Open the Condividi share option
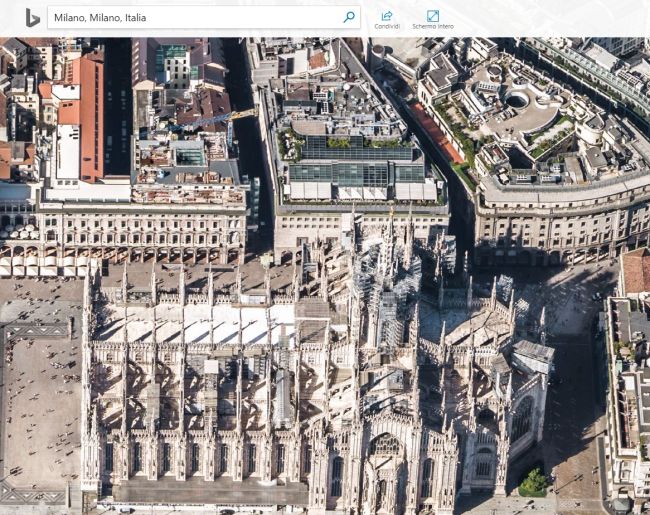Viewport: 650px width, 515px height. coord(387,20)
